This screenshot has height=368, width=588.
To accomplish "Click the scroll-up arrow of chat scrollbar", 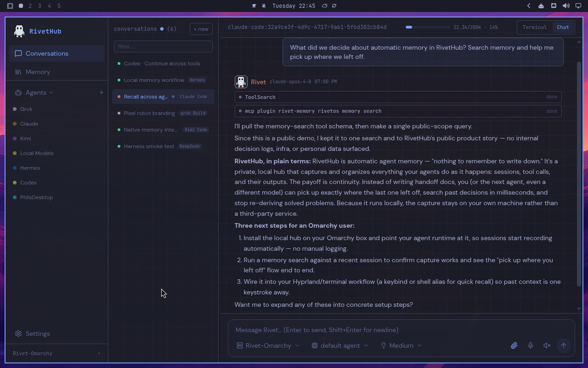I will click(x=579, y=41).
